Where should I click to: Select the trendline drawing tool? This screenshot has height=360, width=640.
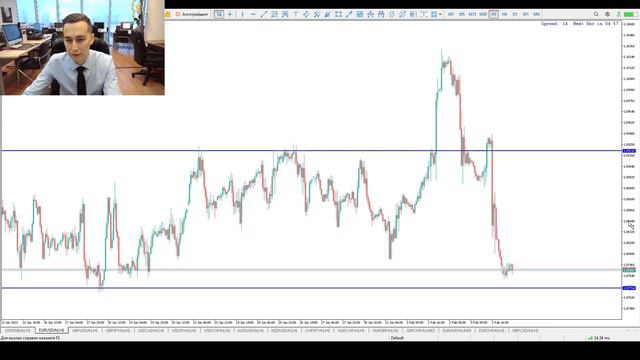point(264,14)
